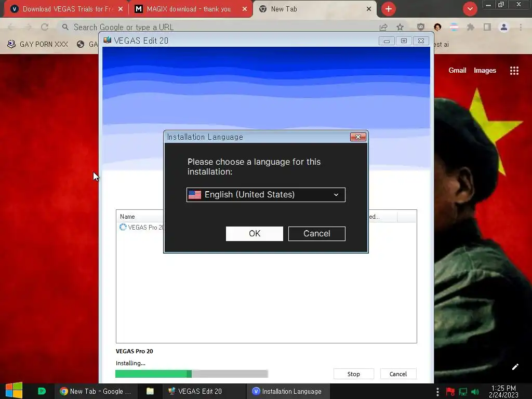Open the Google apps grid icon

(514, 70)
